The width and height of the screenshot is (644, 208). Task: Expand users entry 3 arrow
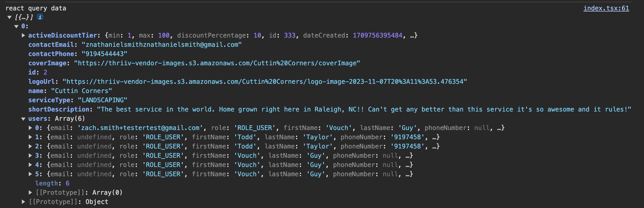[30, 155]
